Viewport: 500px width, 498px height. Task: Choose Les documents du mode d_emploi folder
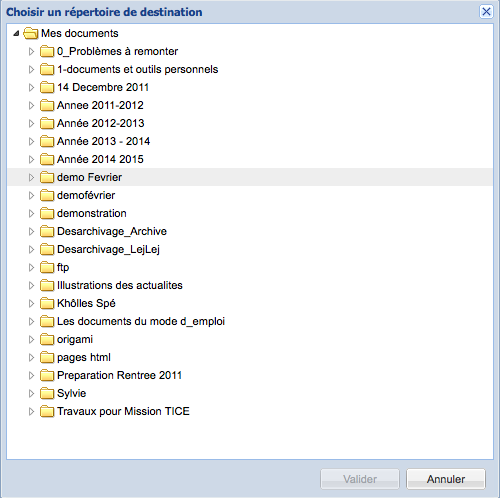click(141, 321)
